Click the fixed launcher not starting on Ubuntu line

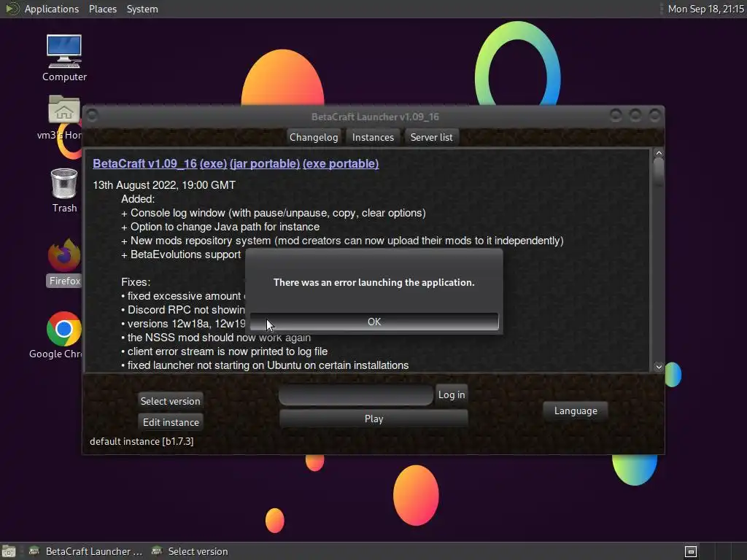265,365
